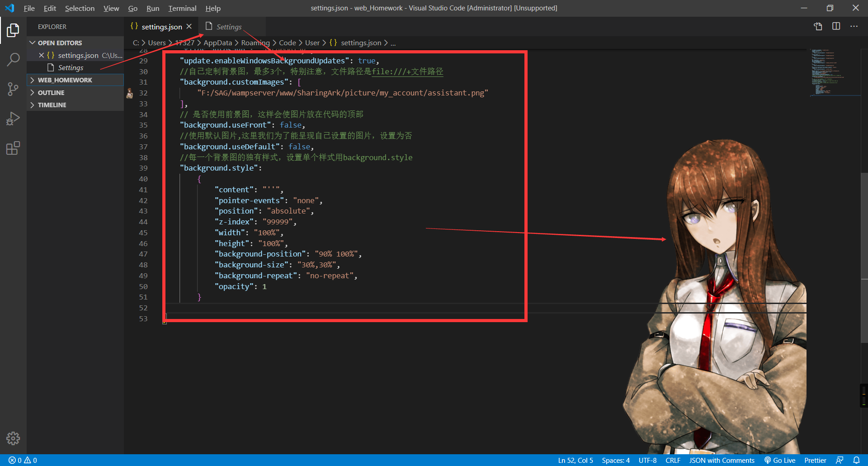Image resolution: width=868 pixels, height=466 pixels.
Task: Split the editor using the toolbar icon
Action: [836, 26]
